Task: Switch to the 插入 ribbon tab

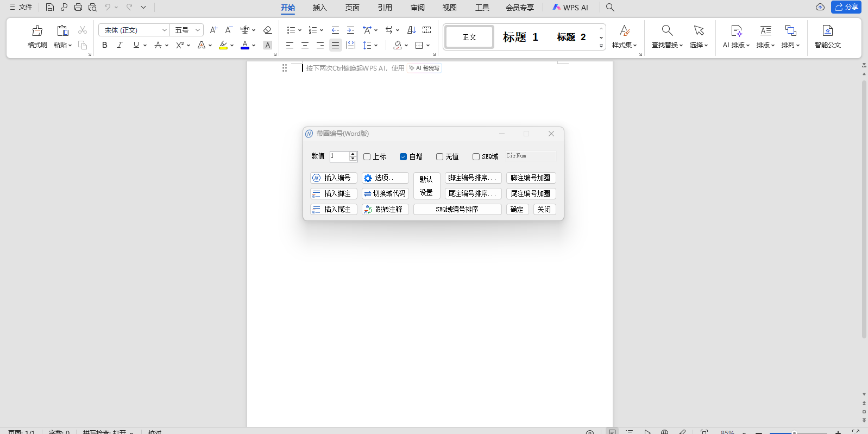Action: point(319,8)
